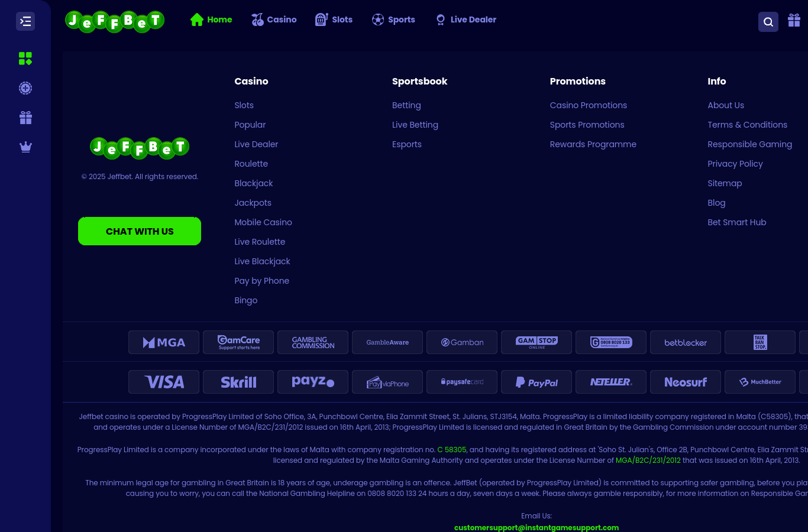
Task: Open the Live Dealer footer link
Action: click(256, 144)
